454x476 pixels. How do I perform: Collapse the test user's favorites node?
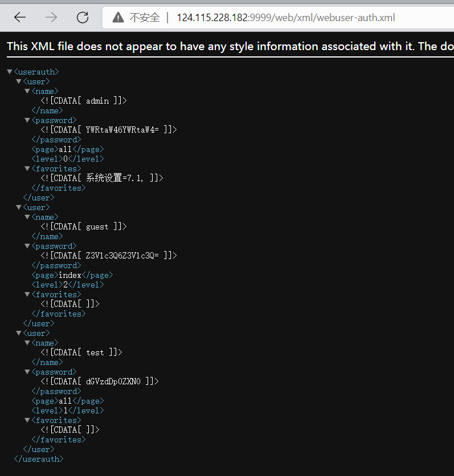(27, 420)
